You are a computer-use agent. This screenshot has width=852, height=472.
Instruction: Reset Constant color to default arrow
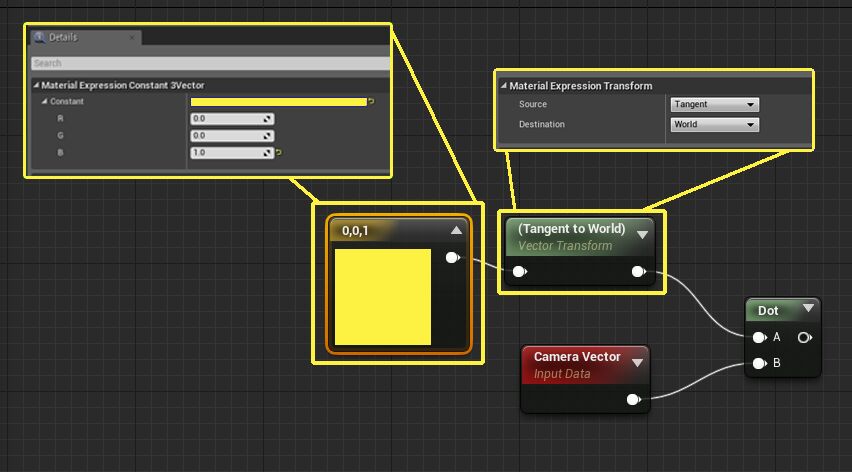pyautogui.click(x=372, y=102)
